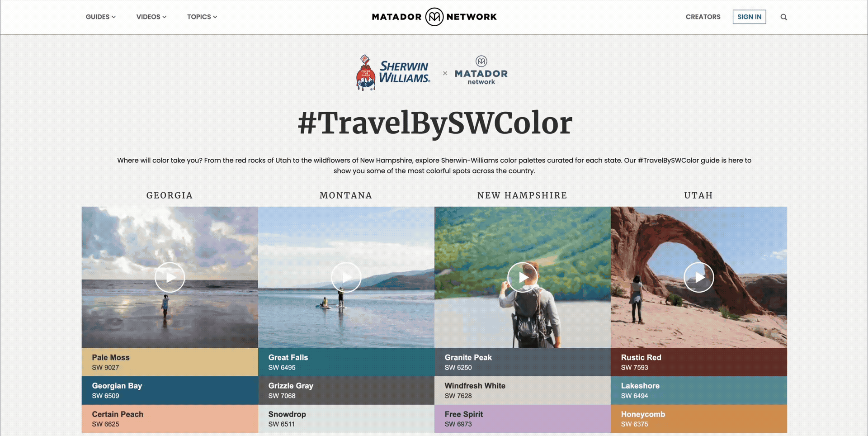
Task: Open the search magnifier icon
Action: point(783,17)
